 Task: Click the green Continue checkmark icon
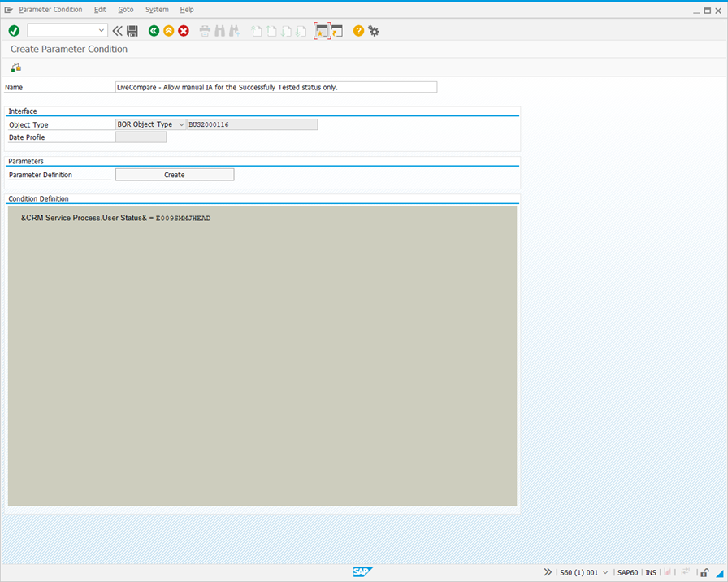point(13,31)
